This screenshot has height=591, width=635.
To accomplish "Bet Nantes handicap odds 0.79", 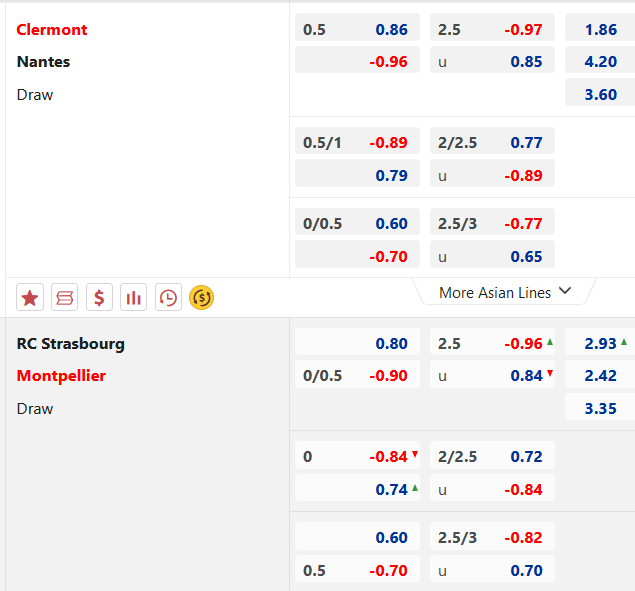I will click(357, 173).
